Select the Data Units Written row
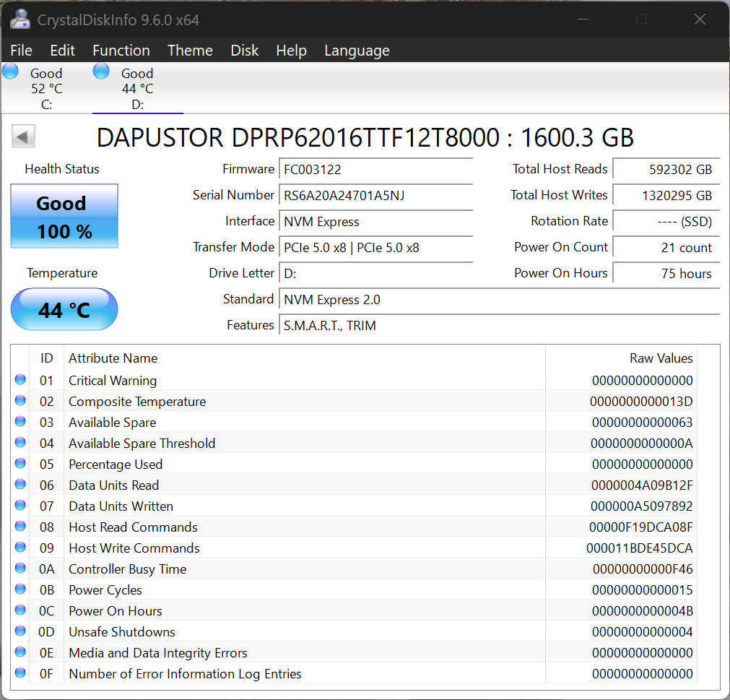Image resolution: width=730 pixels, height=700 pixels. (x=289, y=506)
